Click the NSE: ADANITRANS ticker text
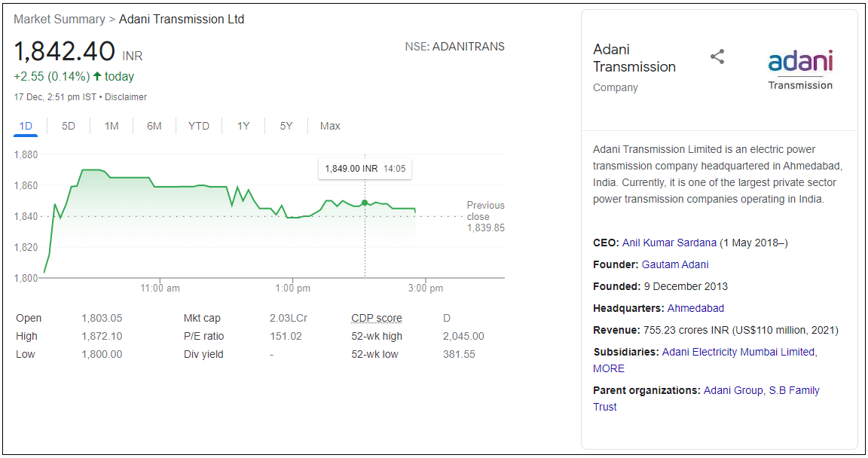 click(454, 47)
